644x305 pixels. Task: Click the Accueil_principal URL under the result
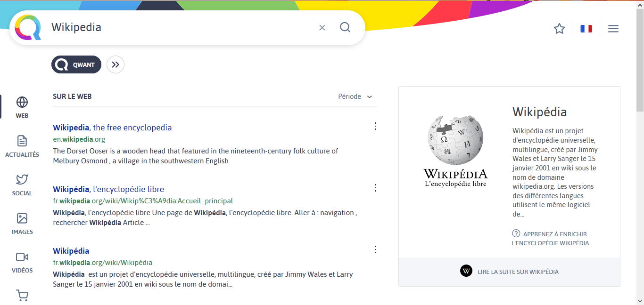click(x=143, y=201)
